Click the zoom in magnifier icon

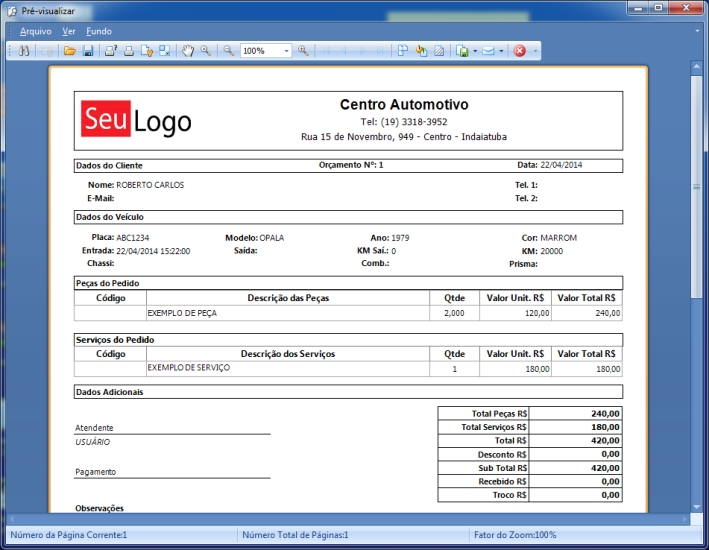(303, 50)
